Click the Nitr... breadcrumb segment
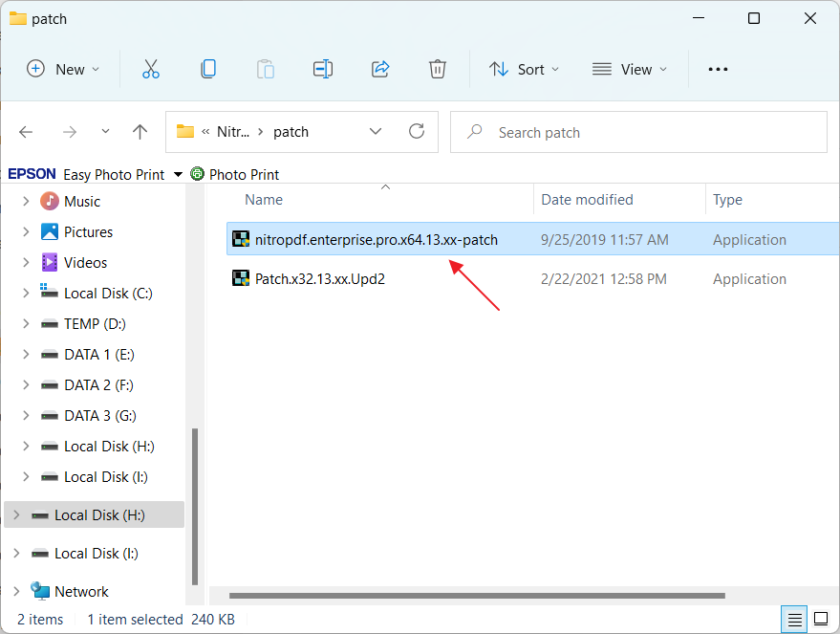The width and height of the screenshot is (840, 634). point(233,132)
